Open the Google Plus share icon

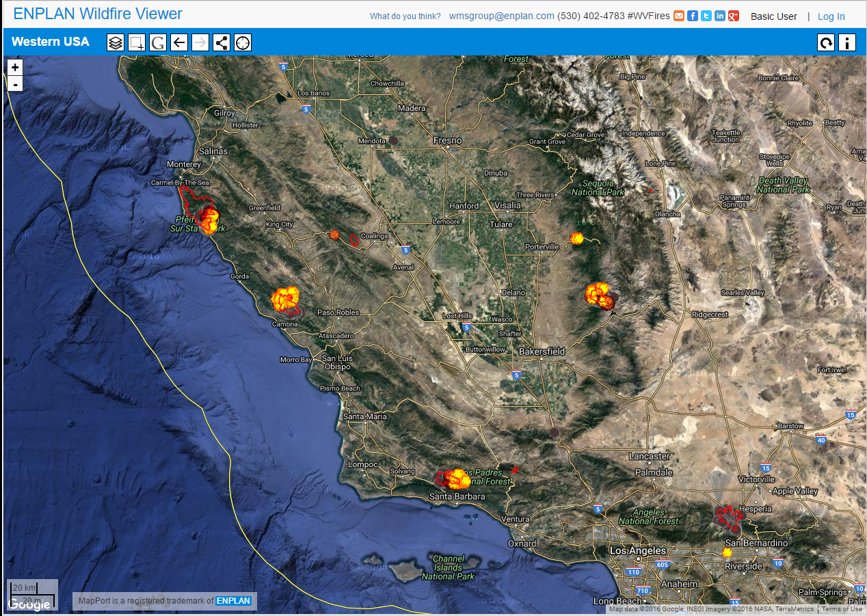[734, 16]
